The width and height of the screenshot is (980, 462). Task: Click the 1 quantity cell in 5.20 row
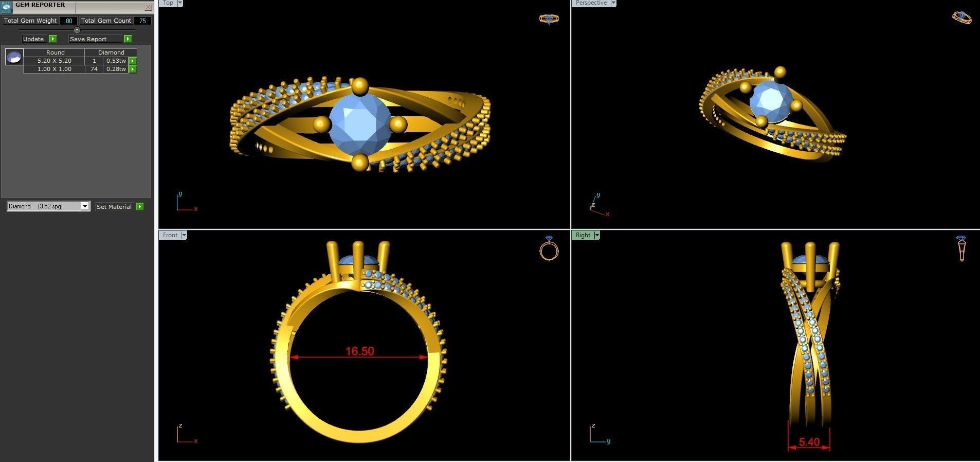point(94,61)
